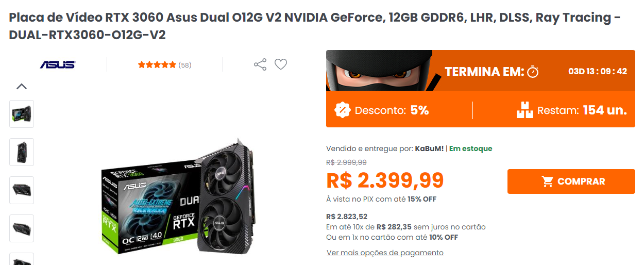The image size is (644, 265).
Task: Click the R$ 2.399,99 price
Action: click(385, 180)
